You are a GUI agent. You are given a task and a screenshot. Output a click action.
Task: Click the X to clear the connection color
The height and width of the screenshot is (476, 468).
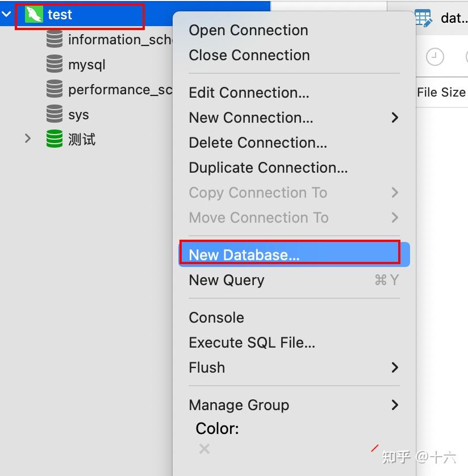click(x=204, y=449)
